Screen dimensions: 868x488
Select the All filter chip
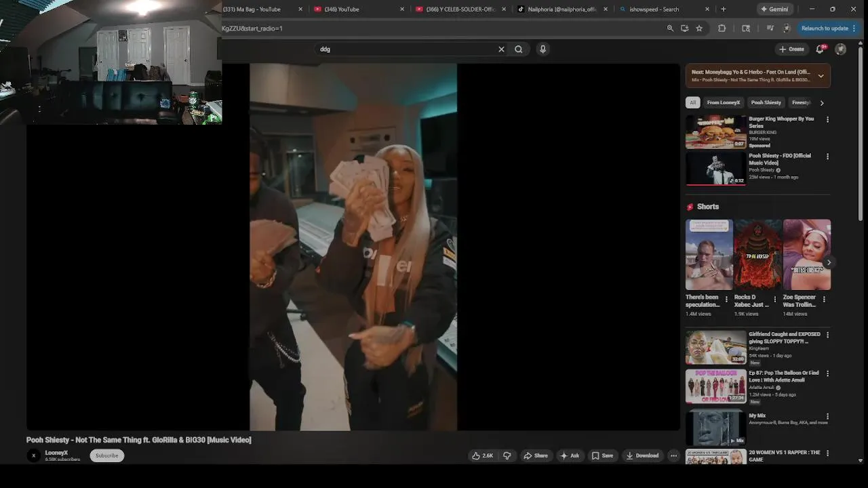[692, 102]
